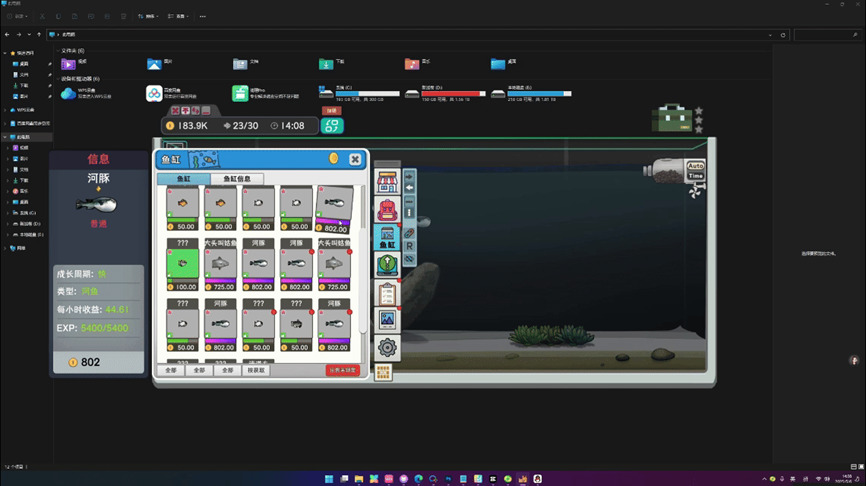Toggle Auto feeding on the feeder
The width and height of the screenshot is (866, 486).
tap(695, 166)
